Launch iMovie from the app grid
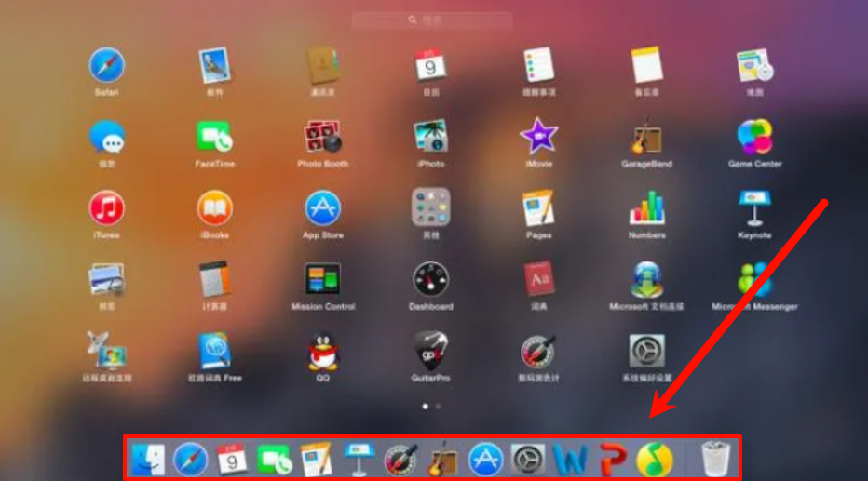The width and height of the screenshot is (868, 481). tap(538, 137)
